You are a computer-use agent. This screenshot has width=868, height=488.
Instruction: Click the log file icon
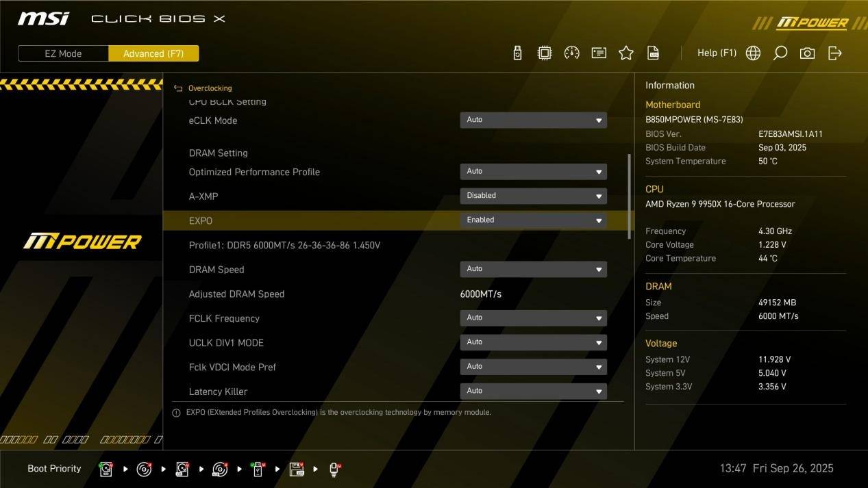pos(654,53)
